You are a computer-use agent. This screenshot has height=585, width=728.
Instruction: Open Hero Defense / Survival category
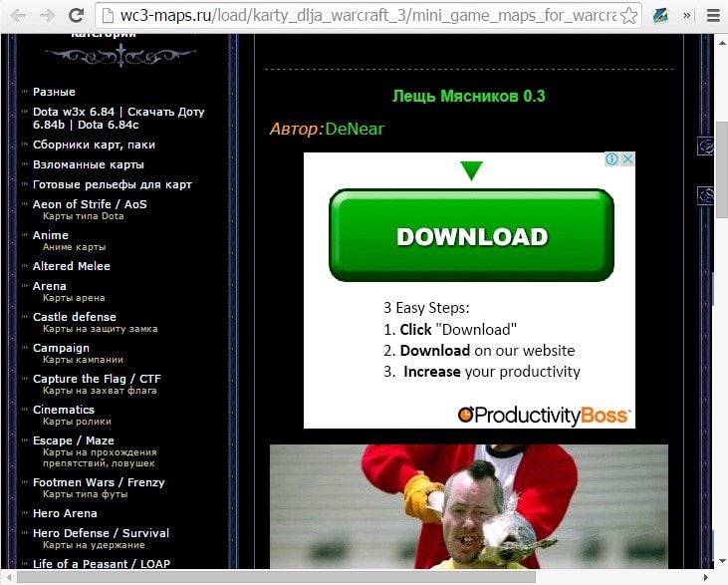[101, 533]
